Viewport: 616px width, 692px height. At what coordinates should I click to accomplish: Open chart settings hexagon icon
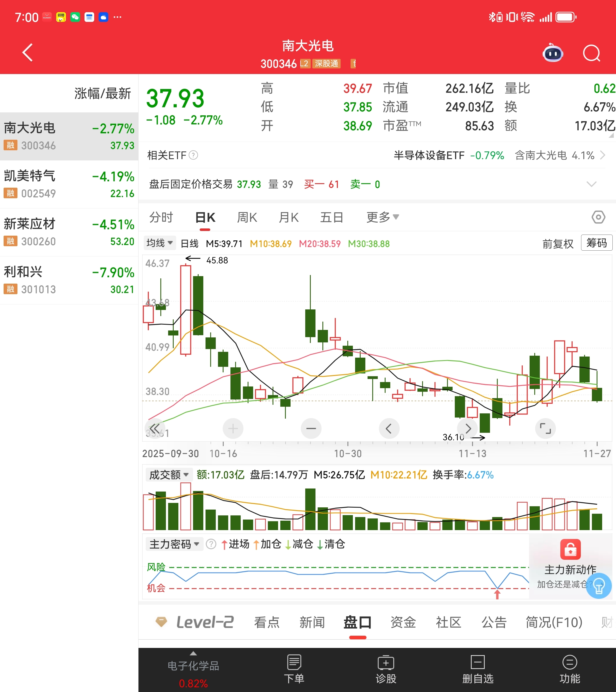598,217
